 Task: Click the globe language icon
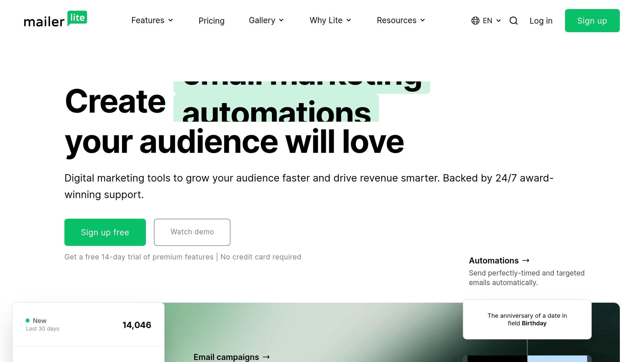pos(475,21)
